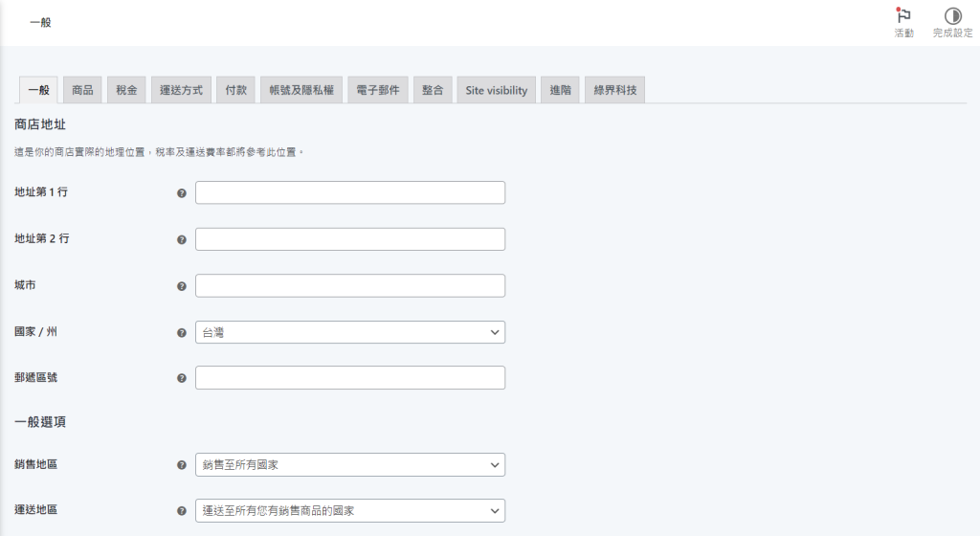Click help icon beside 國家 / 州
The height and width of the screenshot is (536, 980).
coord(182,333)
